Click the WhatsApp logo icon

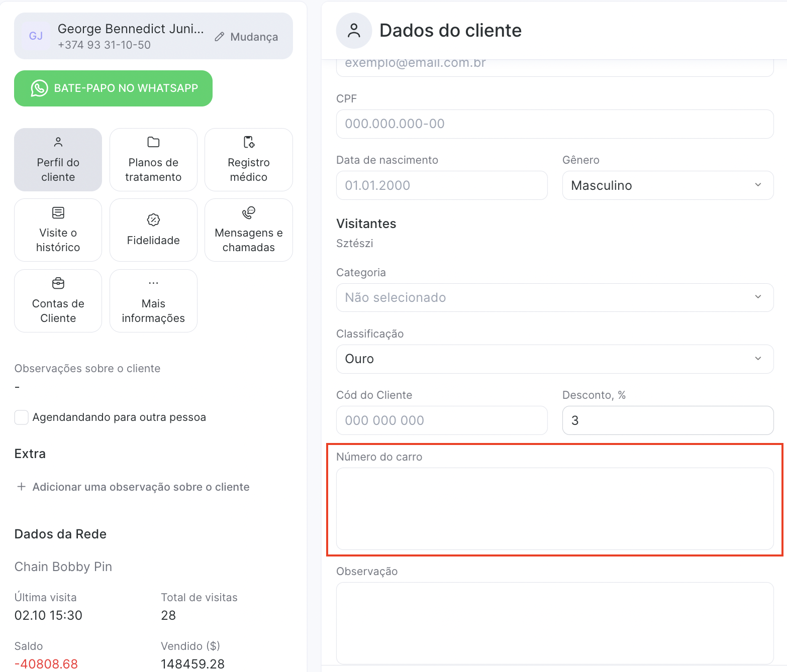pyautogui.click(x=39, y=88)
